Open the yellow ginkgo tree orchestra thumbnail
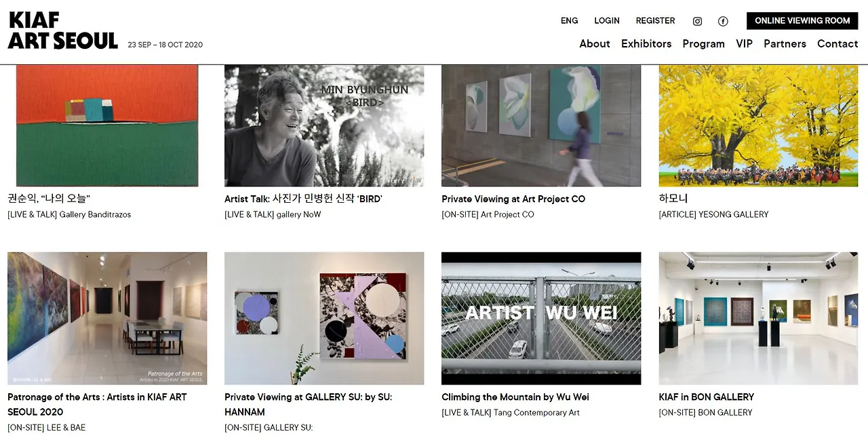868x436 pixels. pyautogui.click(x=758, y=125)
